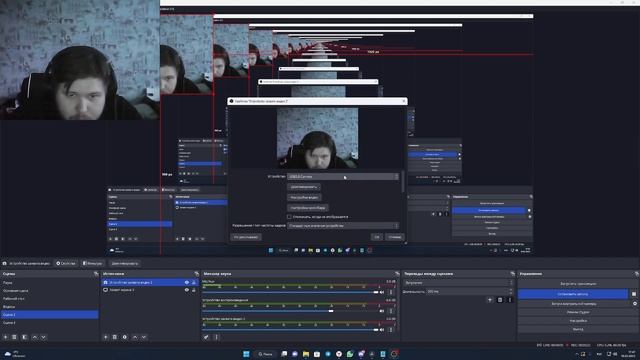Viewport: 640px width, 360px height.
Task: Open Фильтры in source toolbar
Action: click(92, 263)
